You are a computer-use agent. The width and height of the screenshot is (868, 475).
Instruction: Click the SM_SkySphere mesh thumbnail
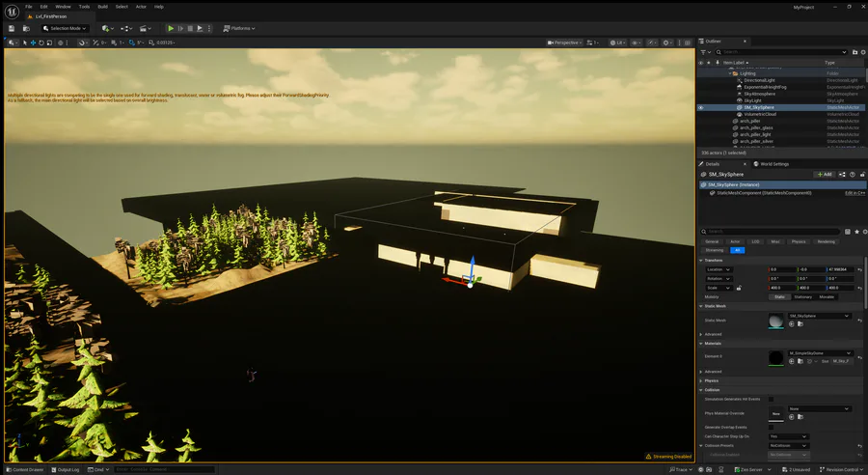[776, 321]
